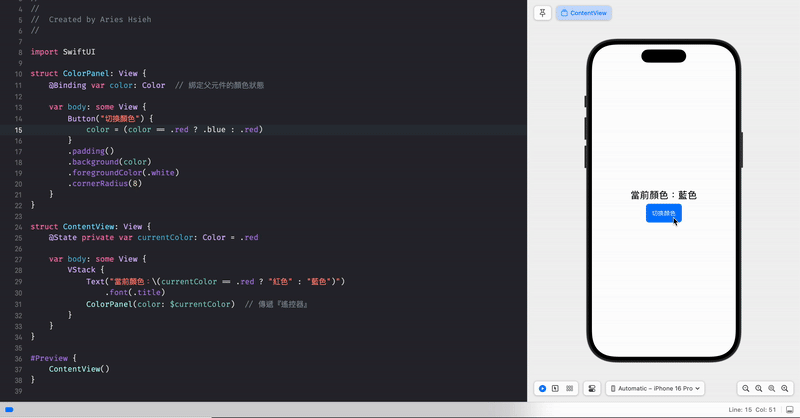Switch to Selectable preview mode

555,388
